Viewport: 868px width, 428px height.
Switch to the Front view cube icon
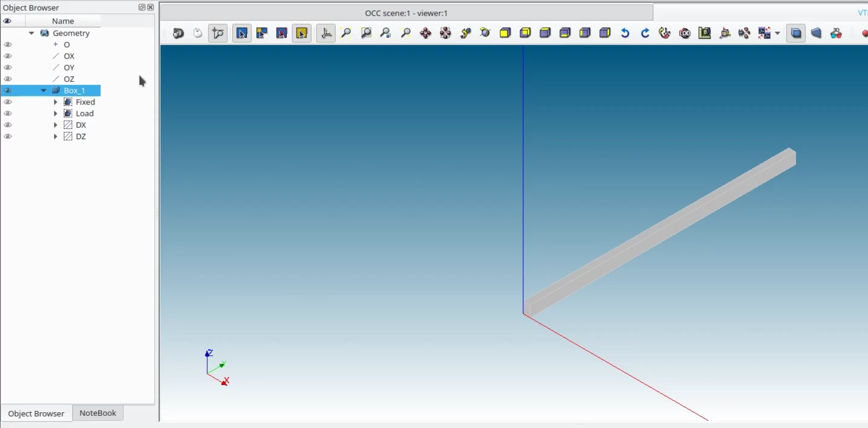[505, 33]
